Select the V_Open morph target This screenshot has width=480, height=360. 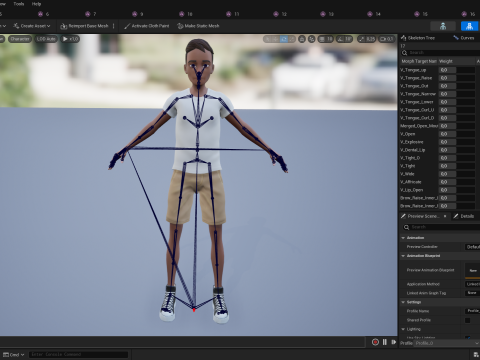coord(408,134)
